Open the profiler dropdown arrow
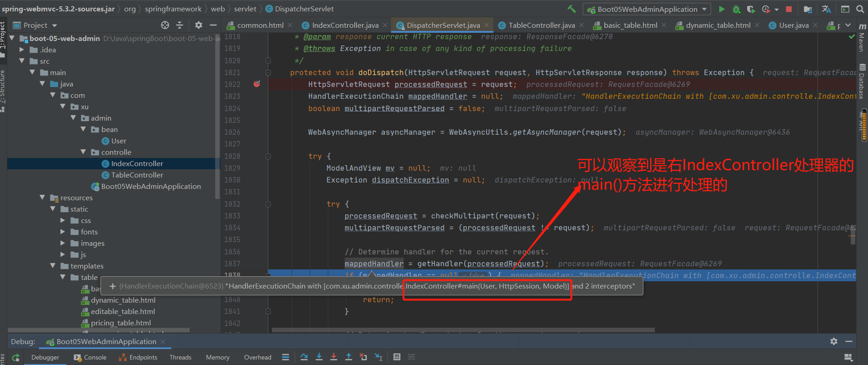Viewport: 868px width, 365px height. (776, 9)
